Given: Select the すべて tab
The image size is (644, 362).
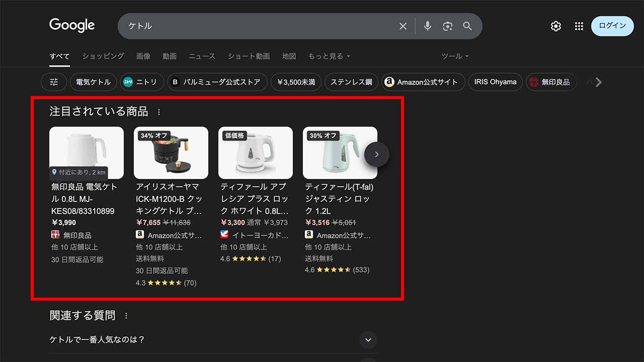Looking at the screenshot, I should [x=59, y=56].
